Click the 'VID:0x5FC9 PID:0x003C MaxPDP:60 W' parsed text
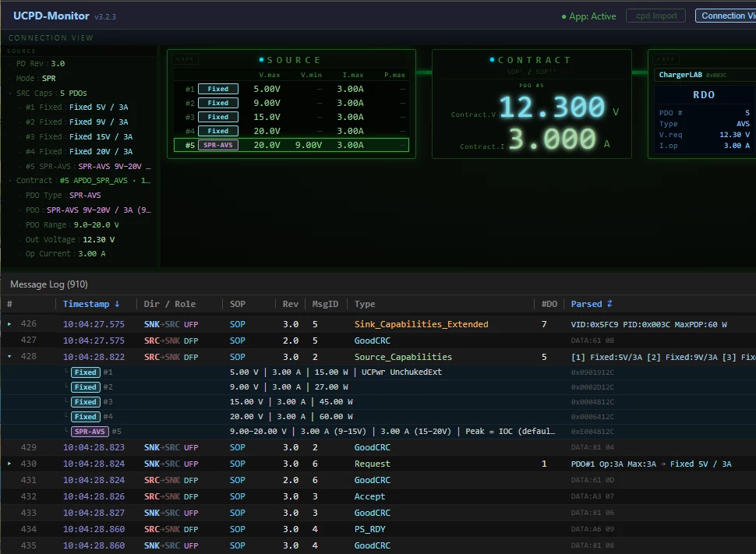 tap(649, 324)
